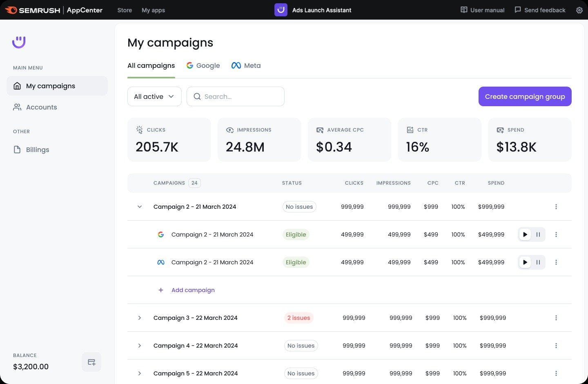
Task: Collapse the Campaign 2 group
Action: tap(140, 207)
